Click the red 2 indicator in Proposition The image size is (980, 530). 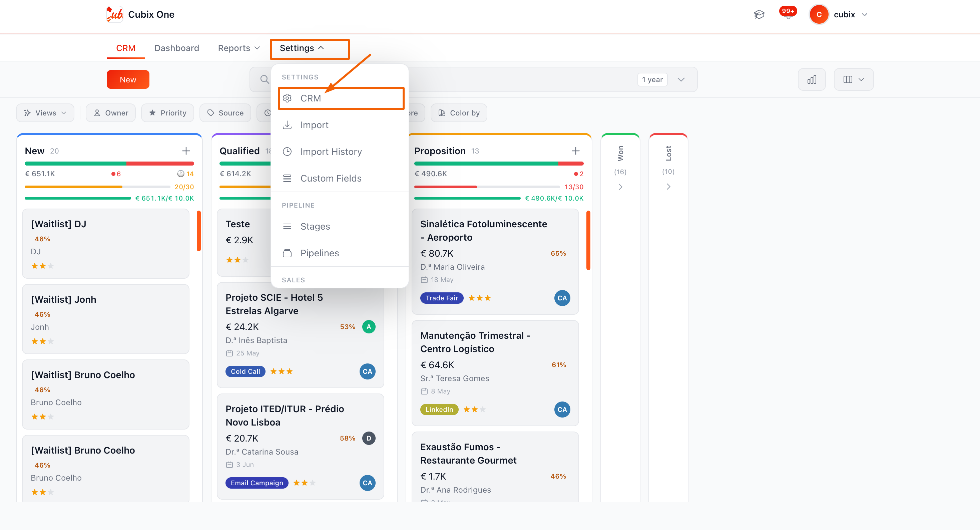[x=578, y=174]
